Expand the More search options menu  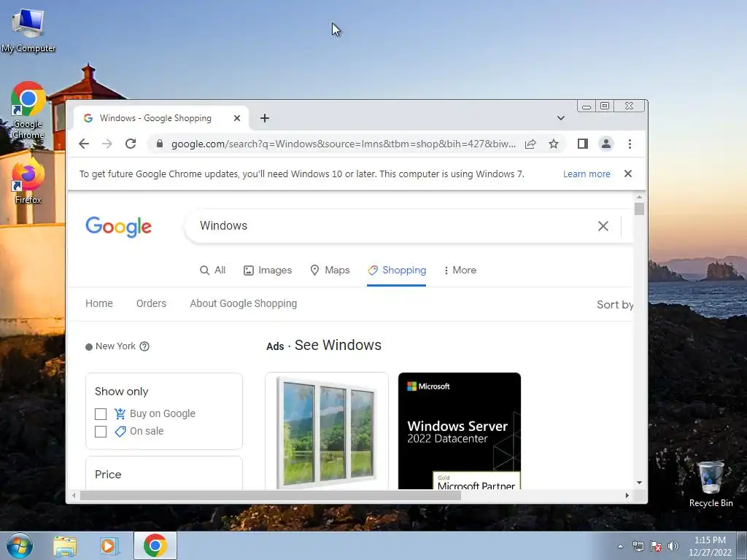460,270
